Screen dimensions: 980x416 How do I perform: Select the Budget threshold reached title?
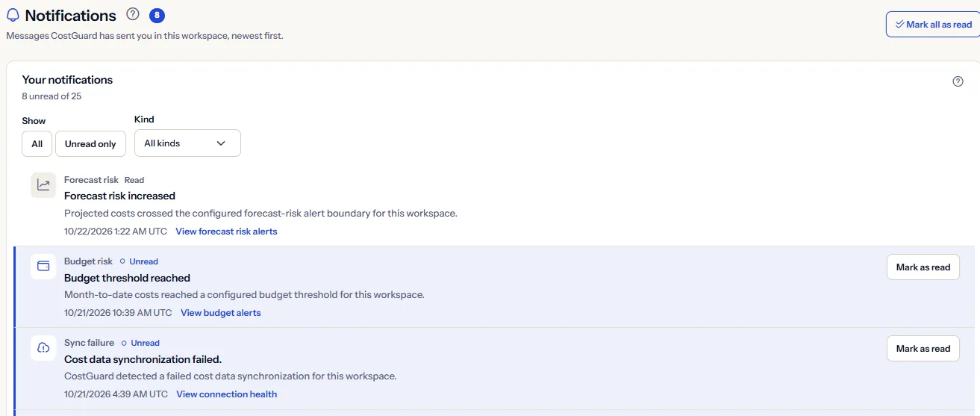[127, 278]
